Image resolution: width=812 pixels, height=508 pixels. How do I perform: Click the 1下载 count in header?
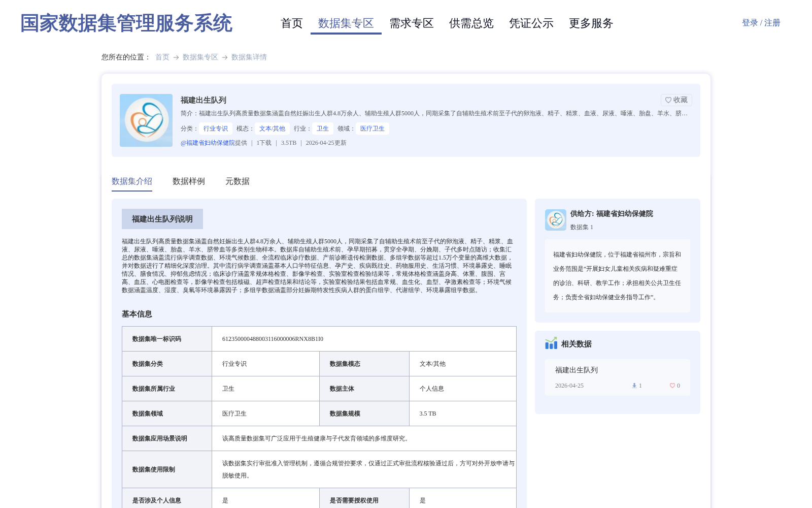click(x=264, y=143)
